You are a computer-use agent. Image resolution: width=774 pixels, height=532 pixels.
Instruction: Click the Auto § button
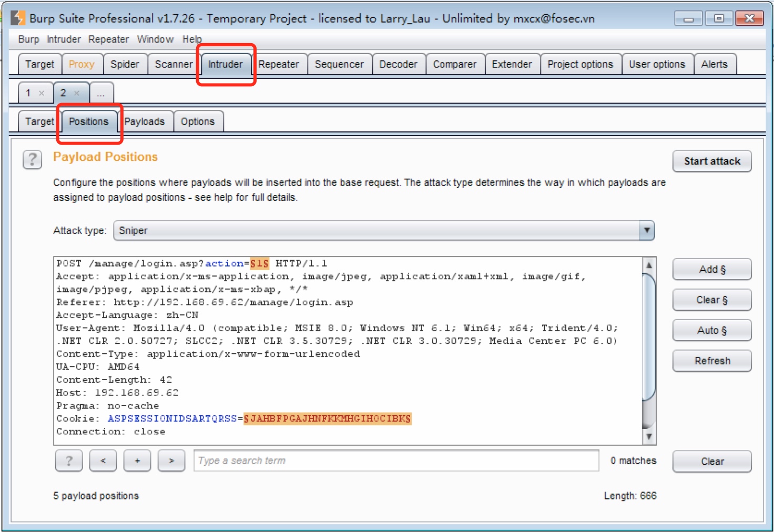(x=712, y=331)
